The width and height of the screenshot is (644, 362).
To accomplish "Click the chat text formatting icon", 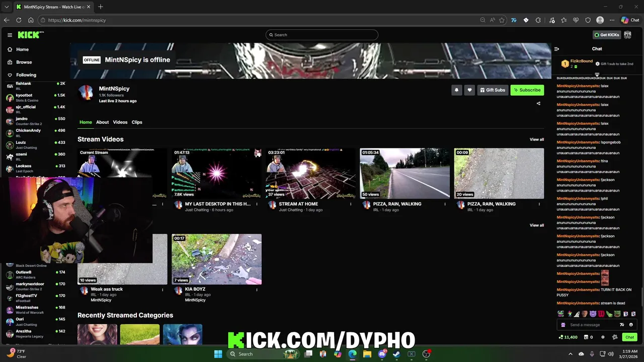I will (622, 325).
